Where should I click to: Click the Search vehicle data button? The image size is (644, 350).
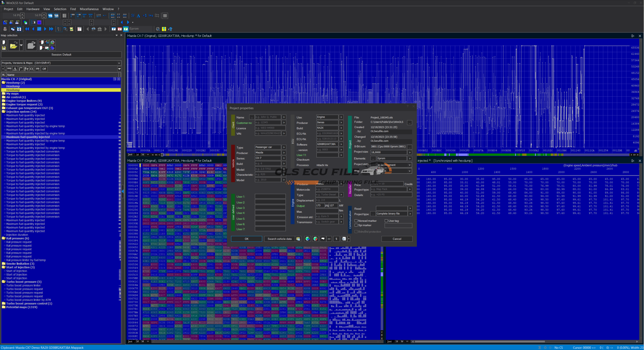coord(279,239)
